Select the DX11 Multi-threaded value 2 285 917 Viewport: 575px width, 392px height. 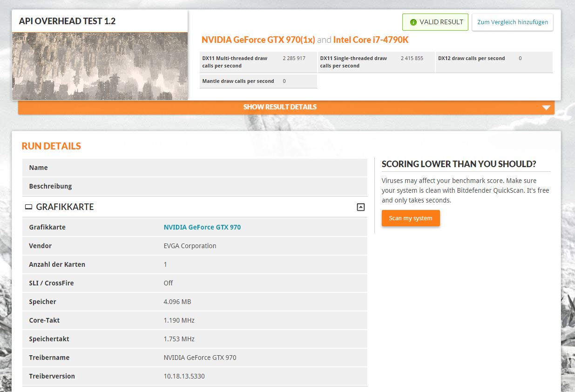(294, 58)
